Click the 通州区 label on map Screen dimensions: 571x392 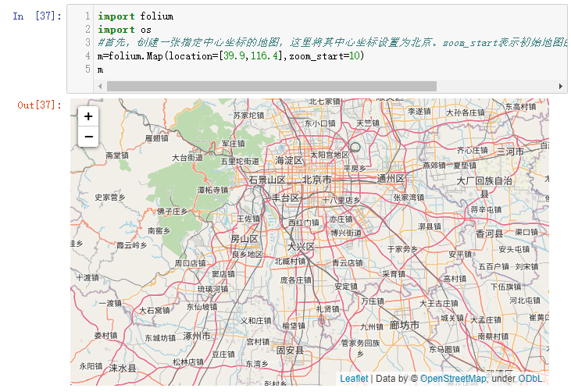tap(391, 178)
